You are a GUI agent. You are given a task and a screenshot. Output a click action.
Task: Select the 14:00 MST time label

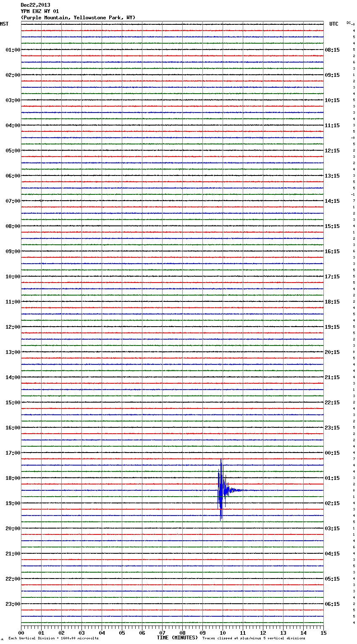13,377
